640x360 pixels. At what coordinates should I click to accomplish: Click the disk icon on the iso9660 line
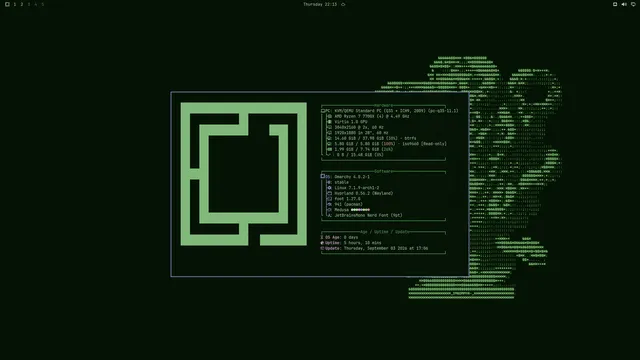(330, 144)
